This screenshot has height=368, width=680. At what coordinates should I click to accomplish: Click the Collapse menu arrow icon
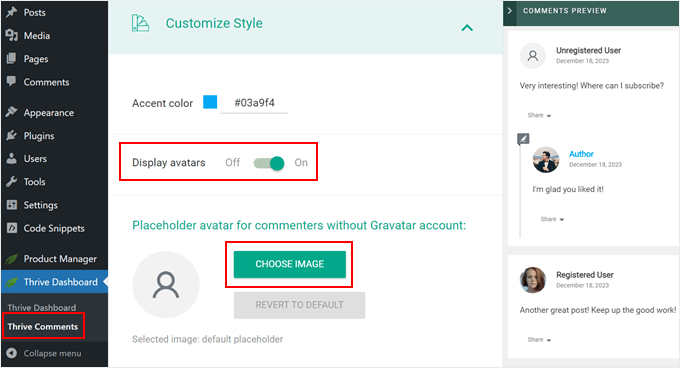pyautogui.click(x=12, y=353)
